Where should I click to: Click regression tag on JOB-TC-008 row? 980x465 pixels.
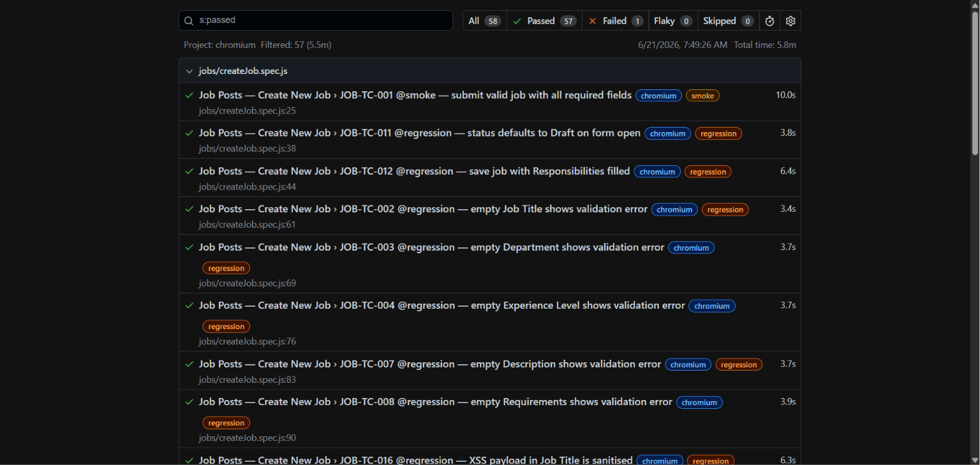pyautogui.click(x=226, y=423)
